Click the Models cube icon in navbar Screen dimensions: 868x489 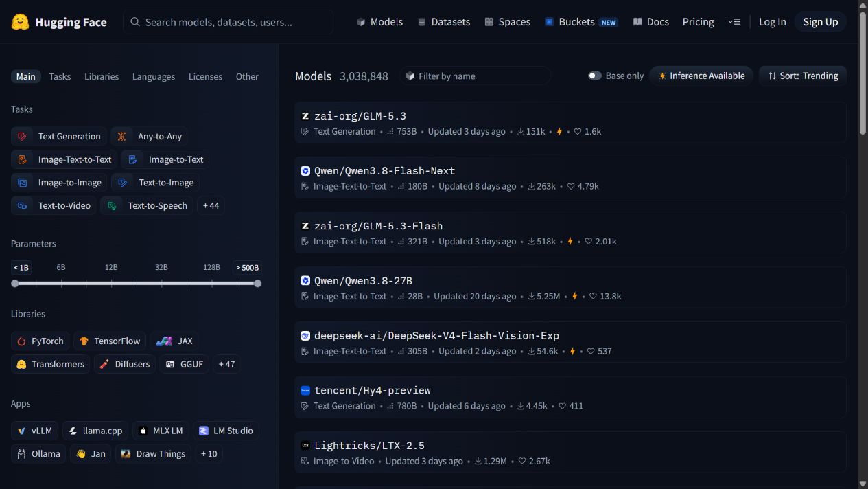361,22
